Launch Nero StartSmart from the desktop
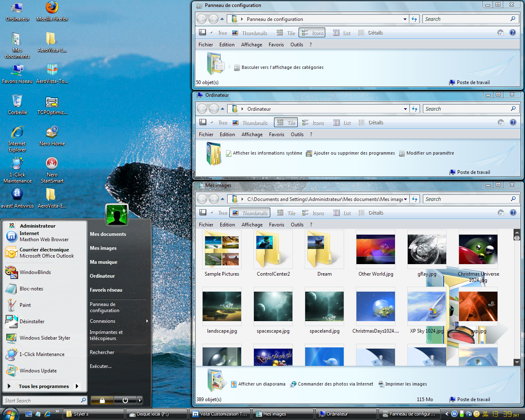This screenshot has height=420, width=525. click(x=52, y=164)
